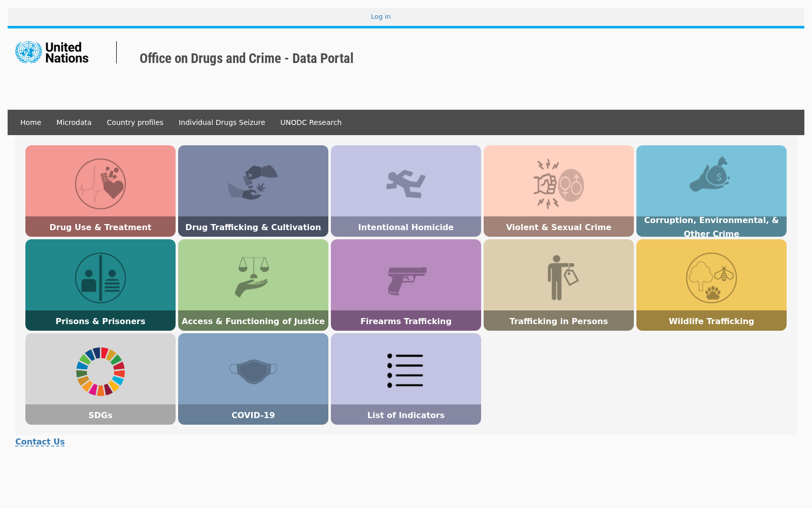Select Individual Drugs Seizure menu item

tap(222, 122)
